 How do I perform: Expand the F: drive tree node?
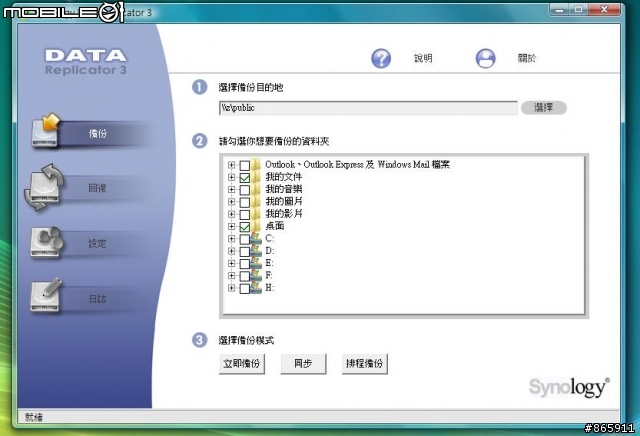pos(231,276)
